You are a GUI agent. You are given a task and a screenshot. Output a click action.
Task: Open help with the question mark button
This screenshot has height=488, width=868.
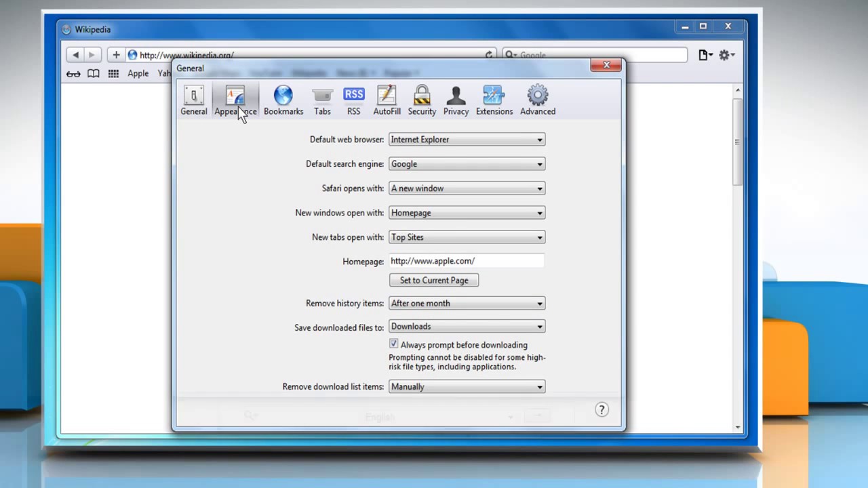click(x=601, y=409)
